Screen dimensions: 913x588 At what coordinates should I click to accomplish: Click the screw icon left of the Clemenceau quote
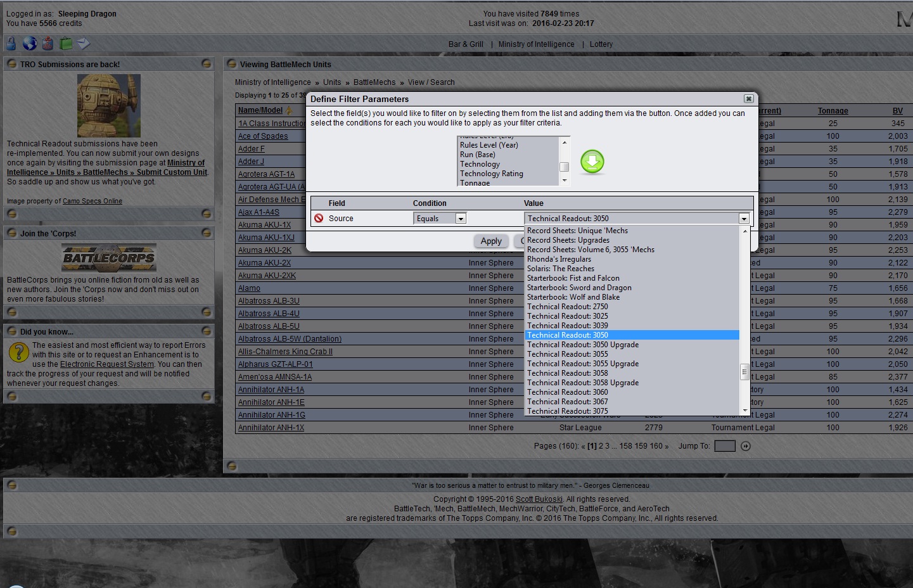coord(11,485)
